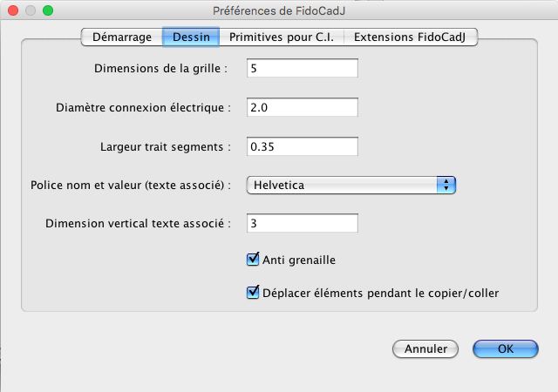
Task: Minimize the window using the yellow button
Action: 30,10
